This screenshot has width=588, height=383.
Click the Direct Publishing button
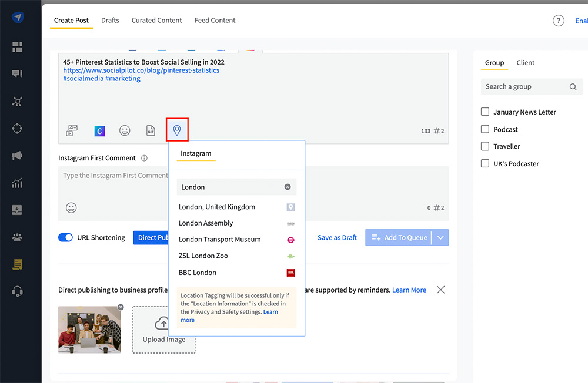click(x=151, y=237)
